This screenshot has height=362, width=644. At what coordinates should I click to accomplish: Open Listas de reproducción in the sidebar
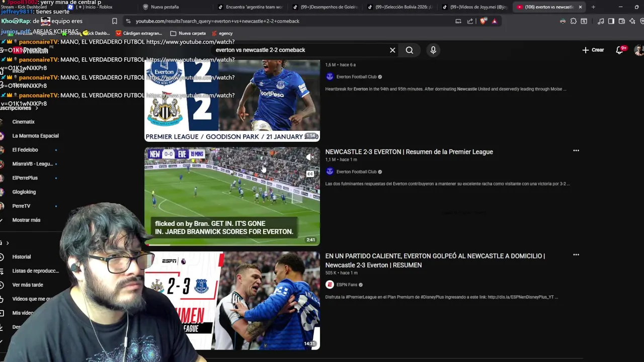coord(35,271)
